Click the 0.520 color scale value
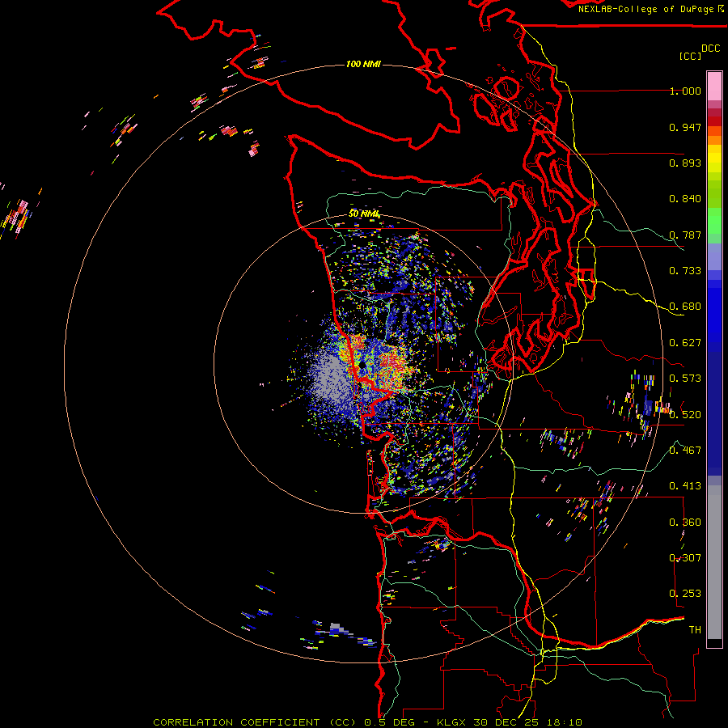 point(685,415)
